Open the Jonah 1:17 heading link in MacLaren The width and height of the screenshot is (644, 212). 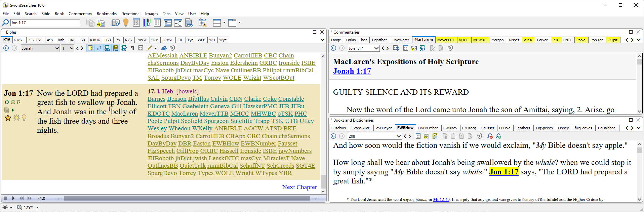tap(352, 71)
